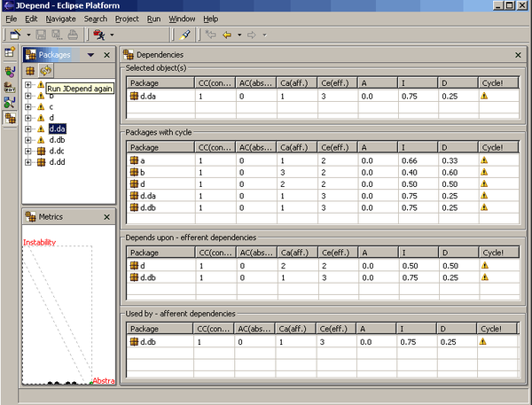Click Ca(aff.) header in Packages with cycle
532x405 pixels.
click(297, 147)
